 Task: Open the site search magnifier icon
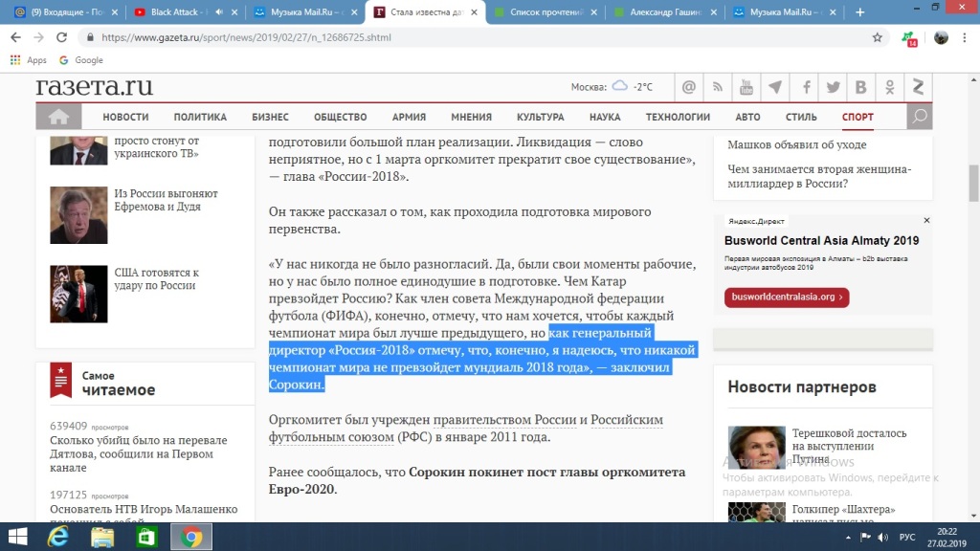(x=920, y=117)
